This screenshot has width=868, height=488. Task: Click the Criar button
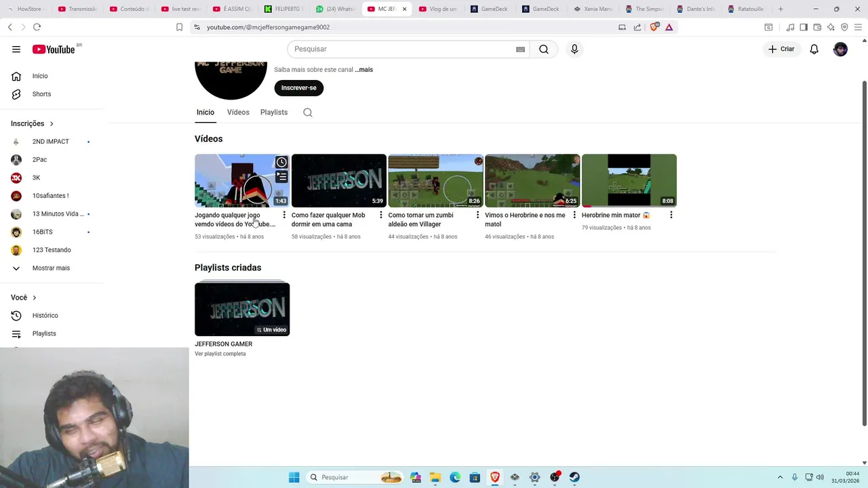(x=781, y=49)
